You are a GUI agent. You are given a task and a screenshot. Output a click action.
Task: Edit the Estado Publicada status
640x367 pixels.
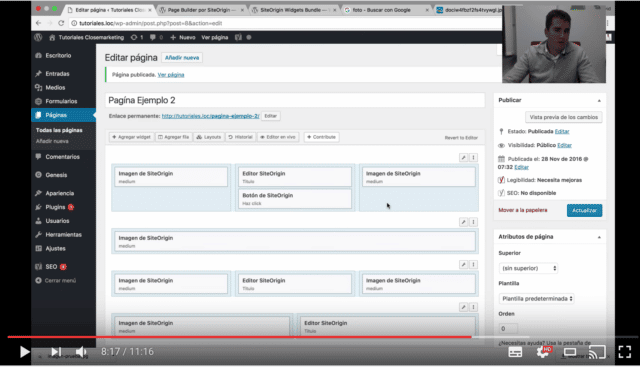pyautogui.click(x=562, y=131)
